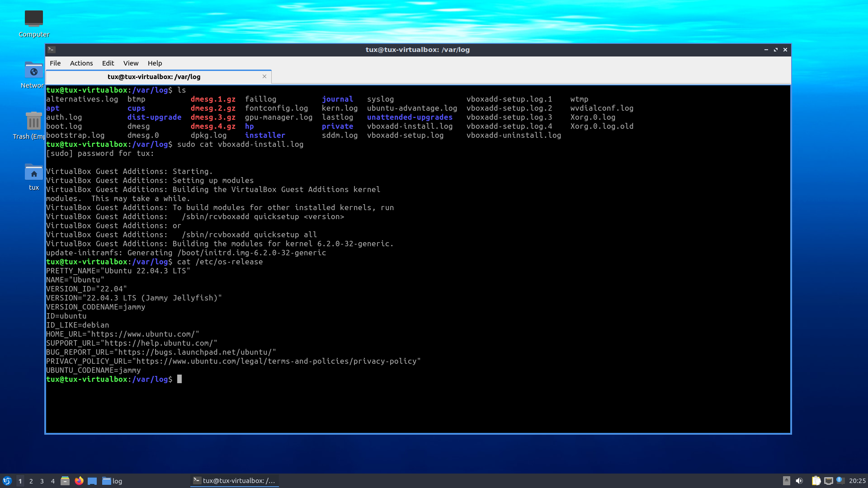
Task: Open the 'log' folder taskbar entry
Action: (x=112, y=481)
